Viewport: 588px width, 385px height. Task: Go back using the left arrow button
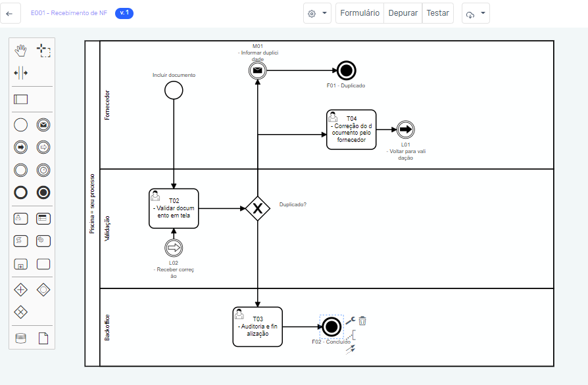click(11, 12)
